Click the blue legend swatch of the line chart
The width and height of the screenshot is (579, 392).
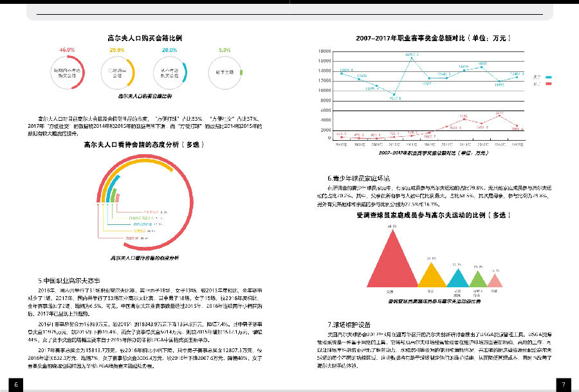[x=548, y=77]
